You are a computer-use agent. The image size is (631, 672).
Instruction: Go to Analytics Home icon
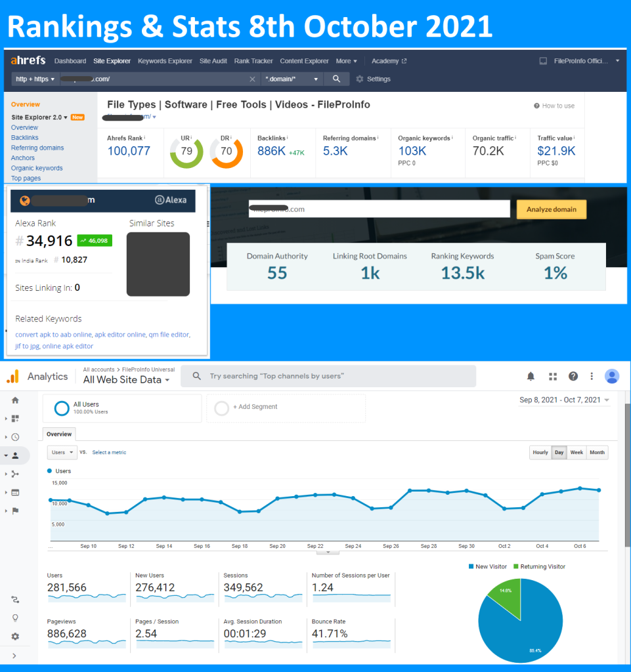(15, 400)
